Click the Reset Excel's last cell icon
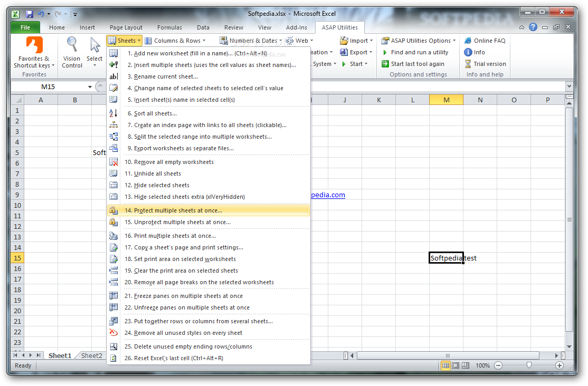Screen dimensions: 588x386 tap(113, 358)
